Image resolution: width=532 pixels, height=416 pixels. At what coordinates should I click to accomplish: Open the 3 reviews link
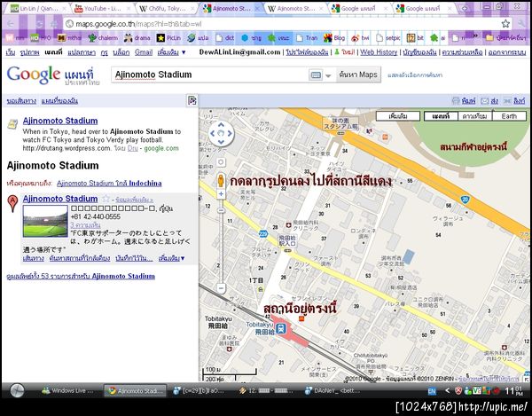tap(85, 225)
